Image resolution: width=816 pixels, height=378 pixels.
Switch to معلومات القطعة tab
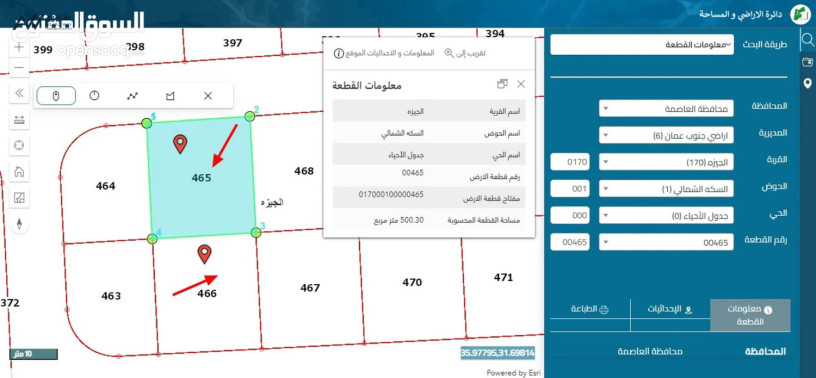tap(750, 315)
